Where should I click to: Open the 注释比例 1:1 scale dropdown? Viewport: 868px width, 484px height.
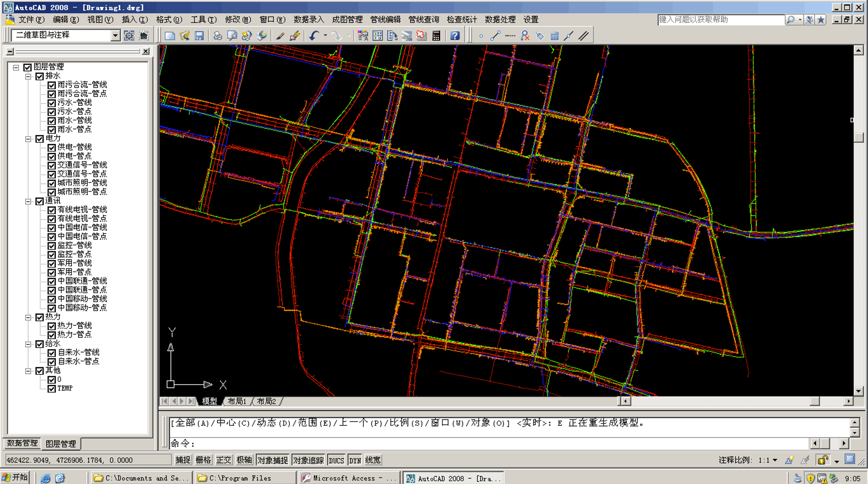tap(774, 460)
